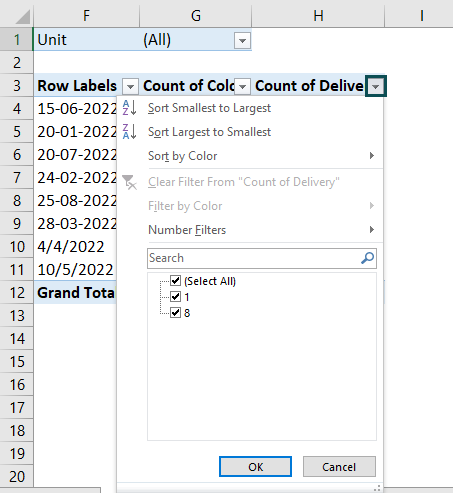
Task: Click the magnifier icon in the Search box
Action: coord(367,258)
